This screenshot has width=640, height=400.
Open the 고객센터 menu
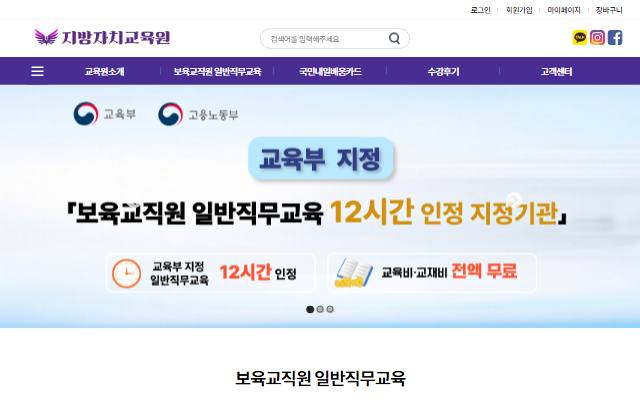coord(556,71)
